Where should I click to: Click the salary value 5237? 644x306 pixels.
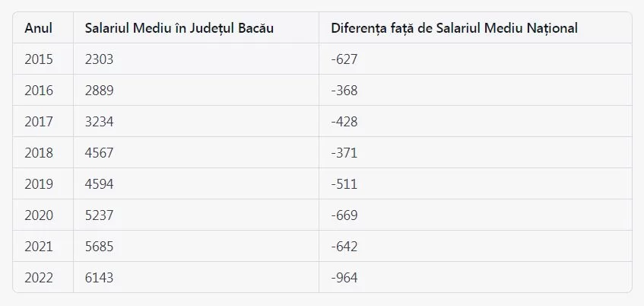tap(99, 215)
